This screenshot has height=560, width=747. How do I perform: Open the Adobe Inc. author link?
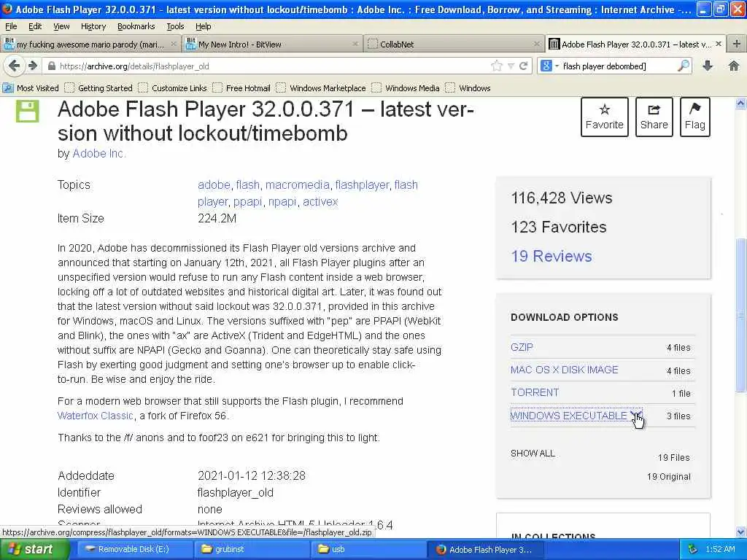[99, 153]
